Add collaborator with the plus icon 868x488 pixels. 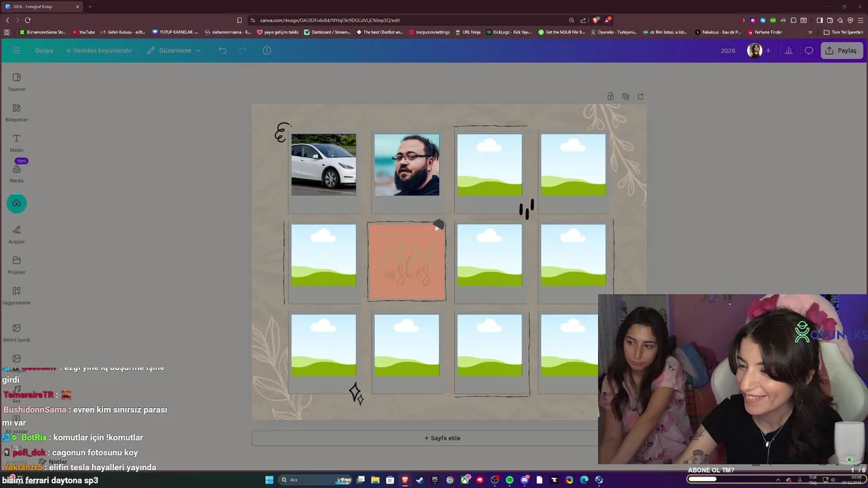(768, 50)
